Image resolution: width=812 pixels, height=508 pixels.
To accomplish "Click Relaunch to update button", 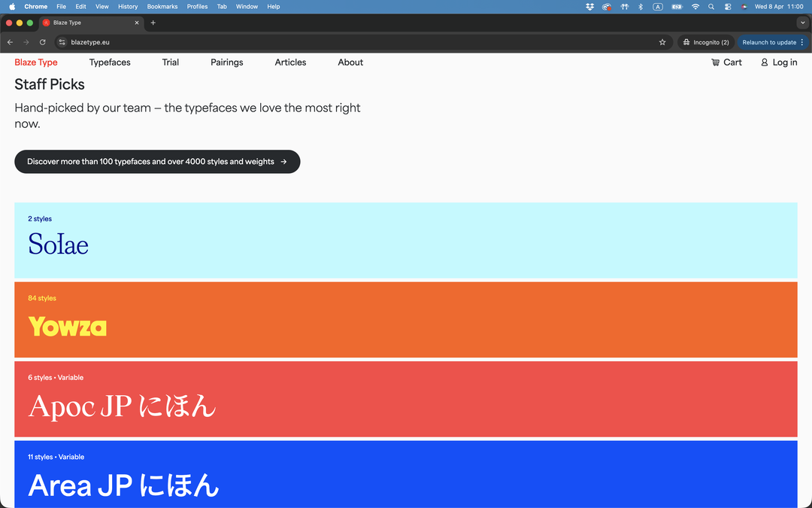I will pyautogui.click(x=769, y=42).
